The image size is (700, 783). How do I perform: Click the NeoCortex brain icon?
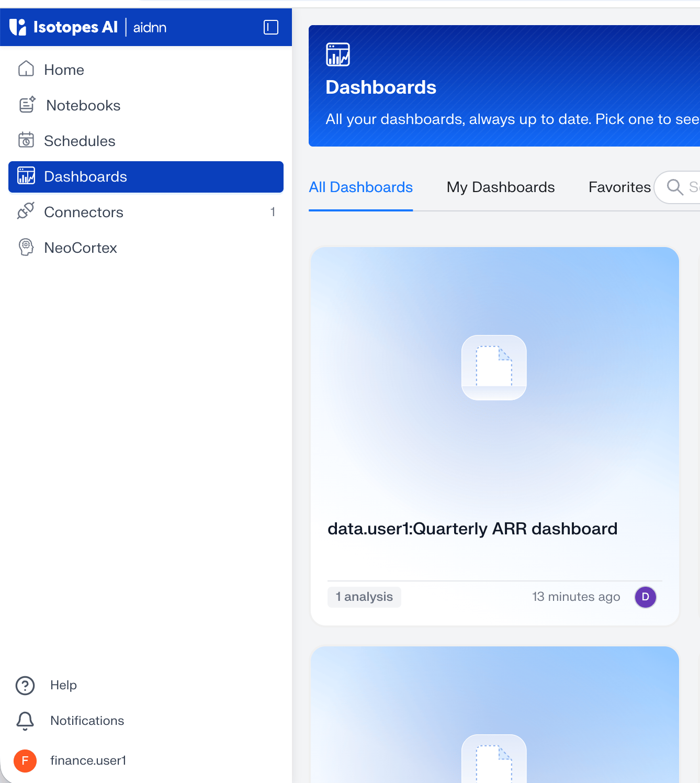(26, 247)
